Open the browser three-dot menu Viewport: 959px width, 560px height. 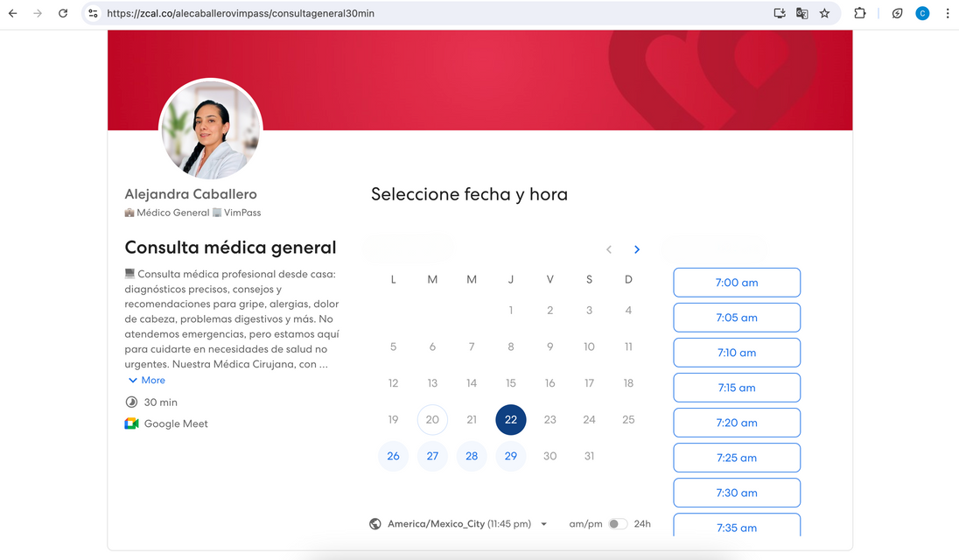pos(948,13)
